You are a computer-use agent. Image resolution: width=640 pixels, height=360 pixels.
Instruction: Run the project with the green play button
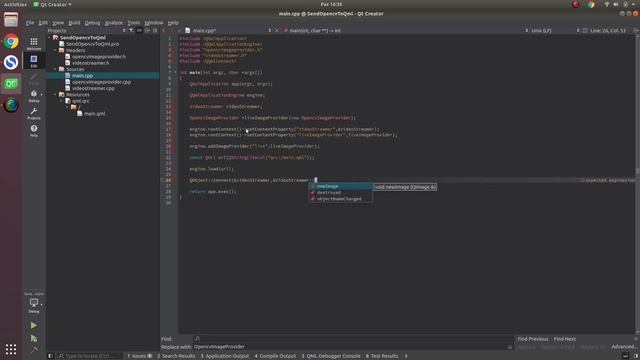34,325
